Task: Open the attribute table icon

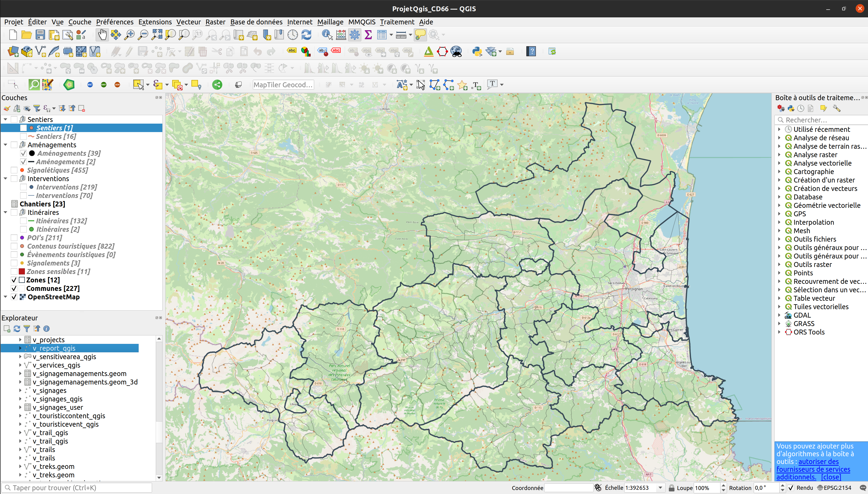Action: [382, 35]
